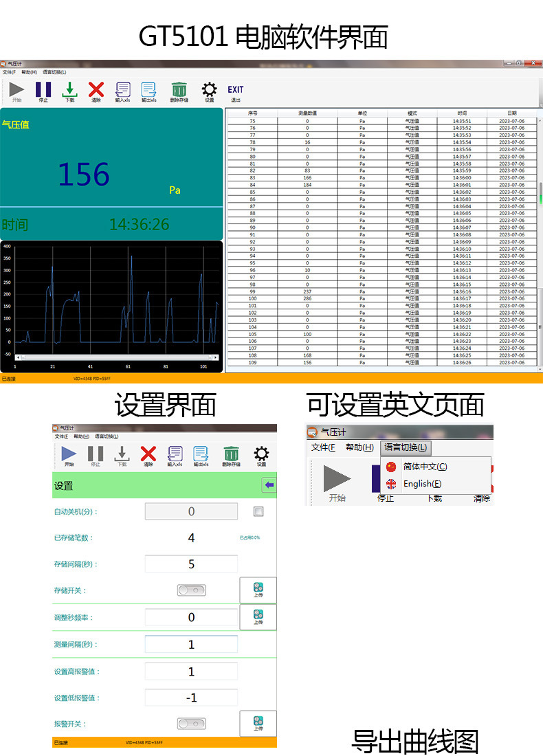The image size is (543, 756).
Task: Click 删除存储 trash icon in settings window
Action: pyautogui.click(x=231, y=454)
